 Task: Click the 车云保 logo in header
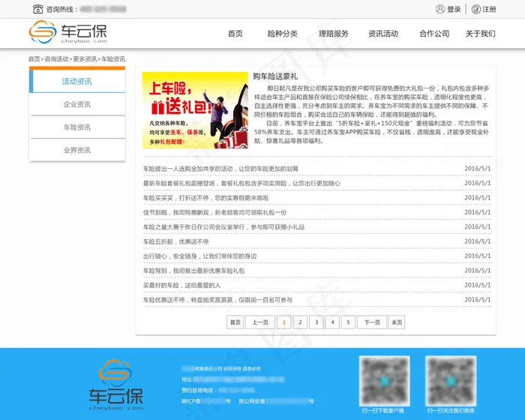[x=68, y=33]
